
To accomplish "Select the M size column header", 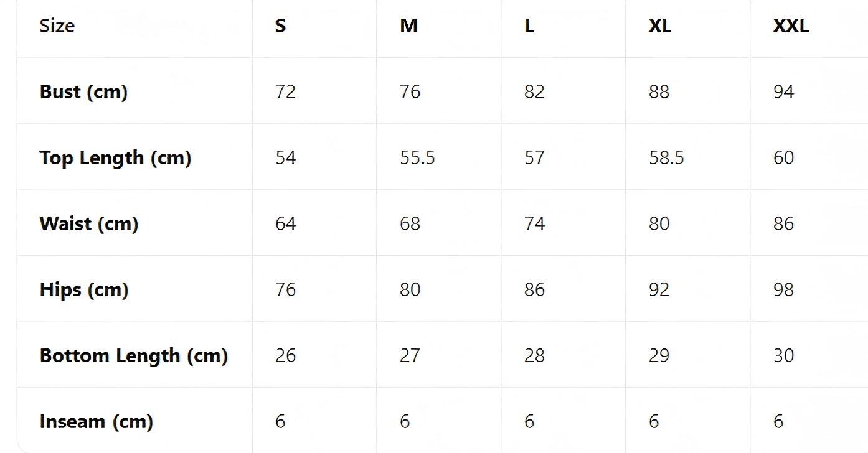I will [x=408, y=26].
